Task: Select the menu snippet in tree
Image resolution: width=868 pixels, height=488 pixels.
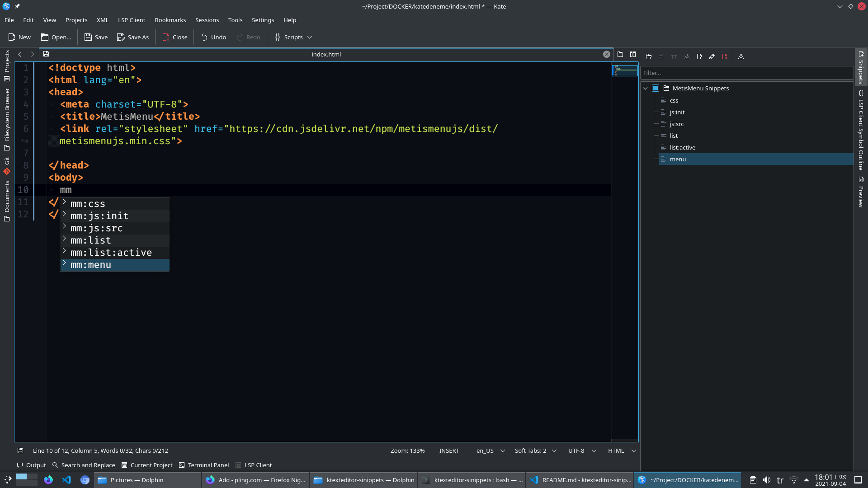Action: pos(756,159)
